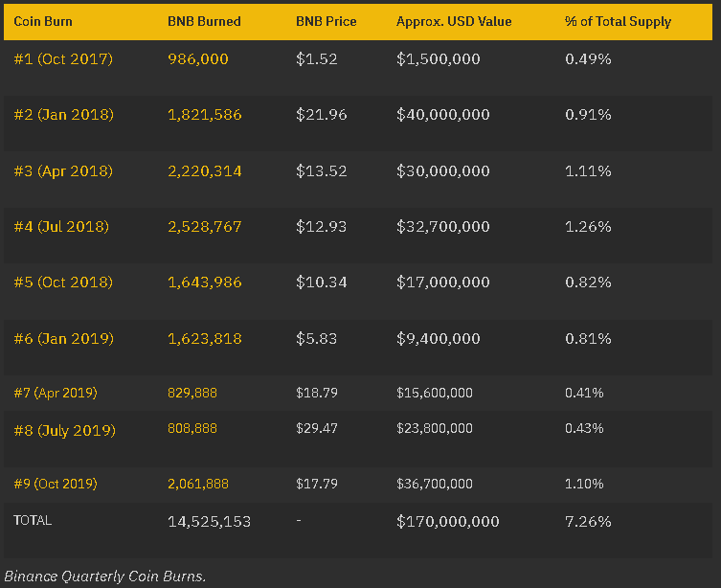Click the '0.49%' supply cell
This screenshot has height=588, width=721.
point(588,58)
